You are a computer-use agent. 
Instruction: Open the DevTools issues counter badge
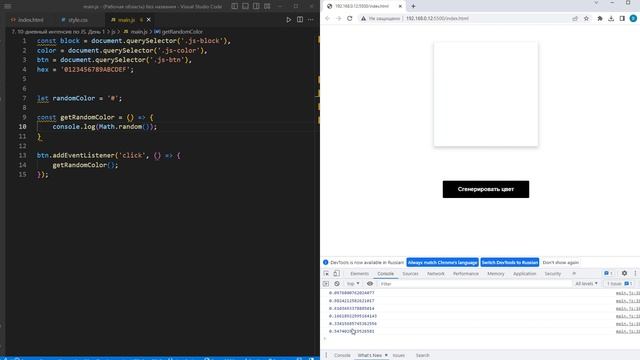coord(608,273)
